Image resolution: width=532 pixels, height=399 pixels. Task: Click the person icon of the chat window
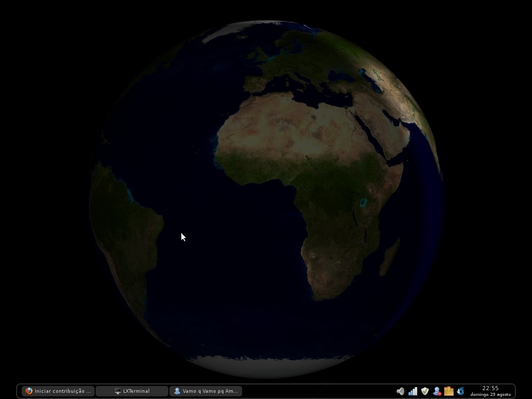[x=177, y=391]
